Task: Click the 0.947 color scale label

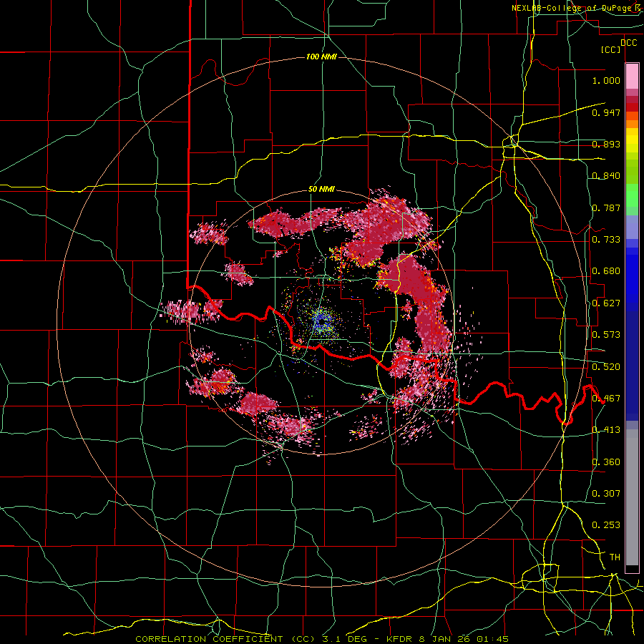Action: point(606,112)
